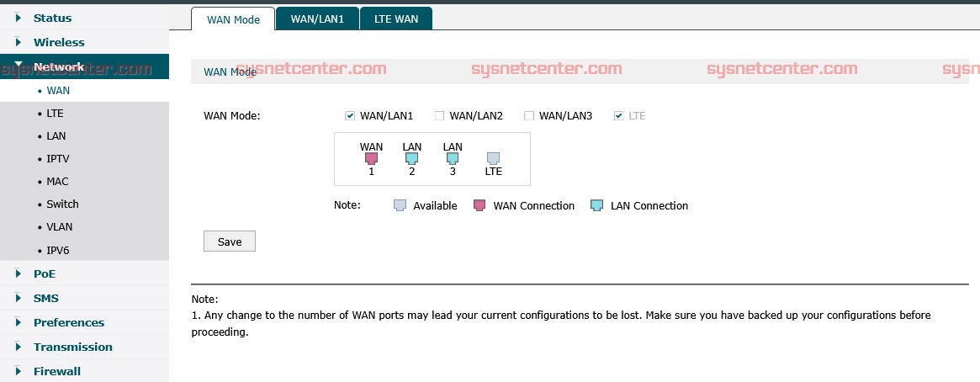Screen dimensions: 980x382
Task: Enable the WAN/LAN3 checkbox
Action: 529,115
